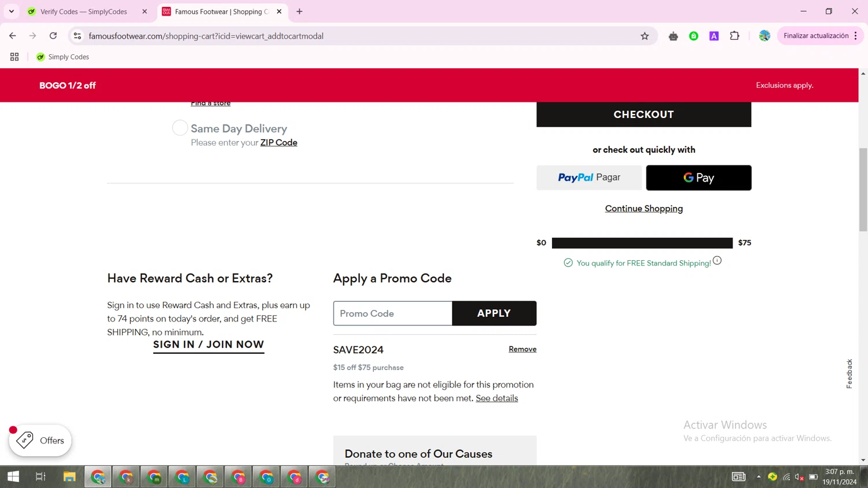Open the Extensions puzzle menu
Screen dimensions: 868x488
point(734,36)
